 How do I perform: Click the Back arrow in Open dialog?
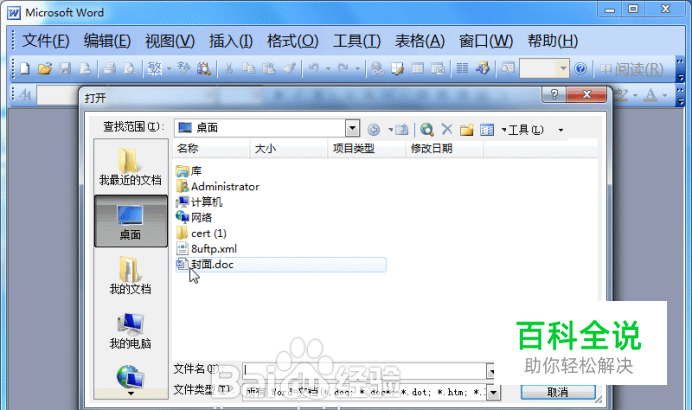pyautogui.click(x=374, y=130)
